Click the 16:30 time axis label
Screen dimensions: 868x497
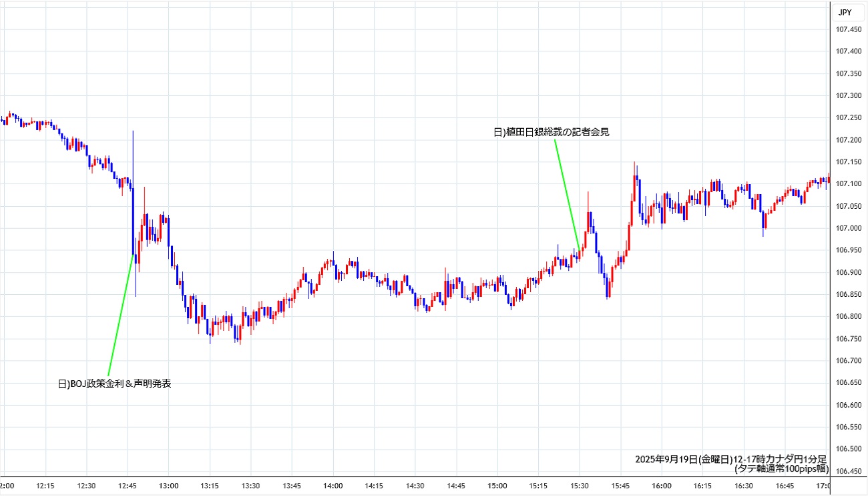pos(743,486)
